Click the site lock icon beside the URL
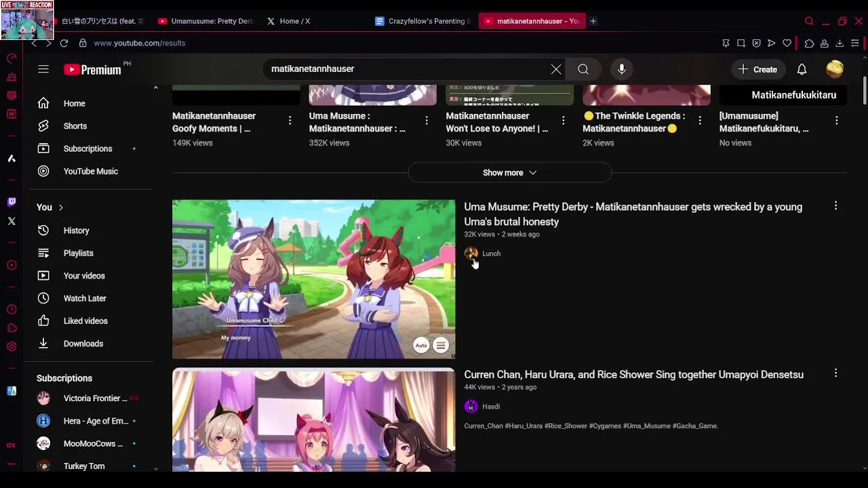Viewport: 868px width, 488px height. [83, 43]
